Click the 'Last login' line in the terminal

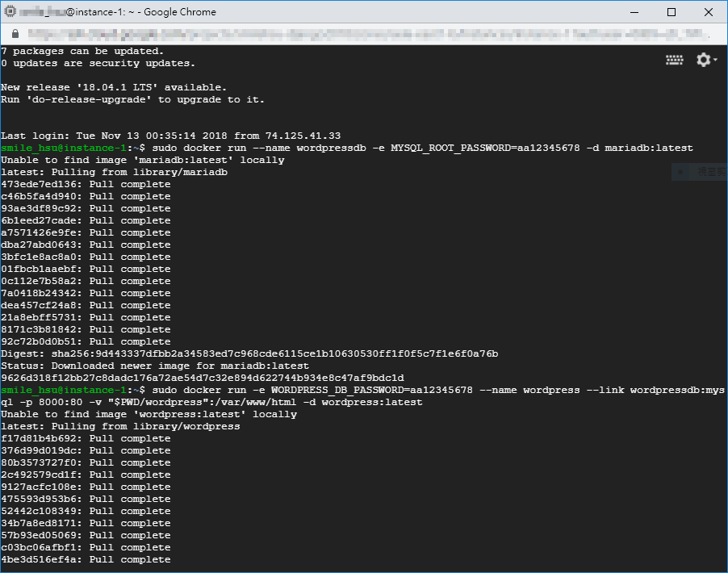(x=170, y=136)
